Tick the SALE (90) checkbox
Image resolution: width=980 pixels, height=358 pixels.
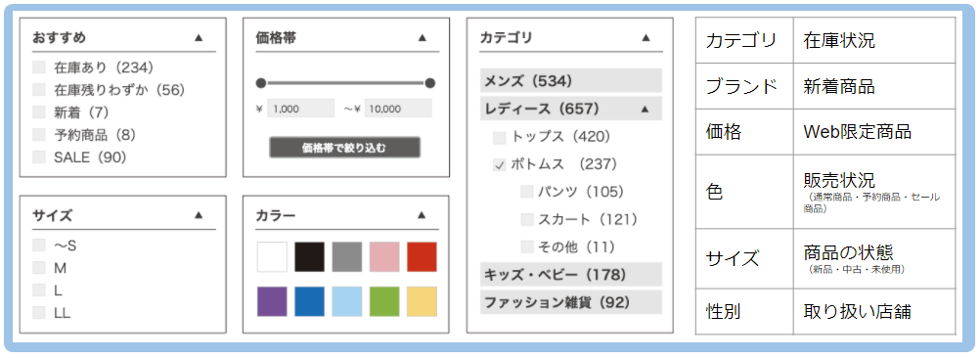click(x=39, y=157)
